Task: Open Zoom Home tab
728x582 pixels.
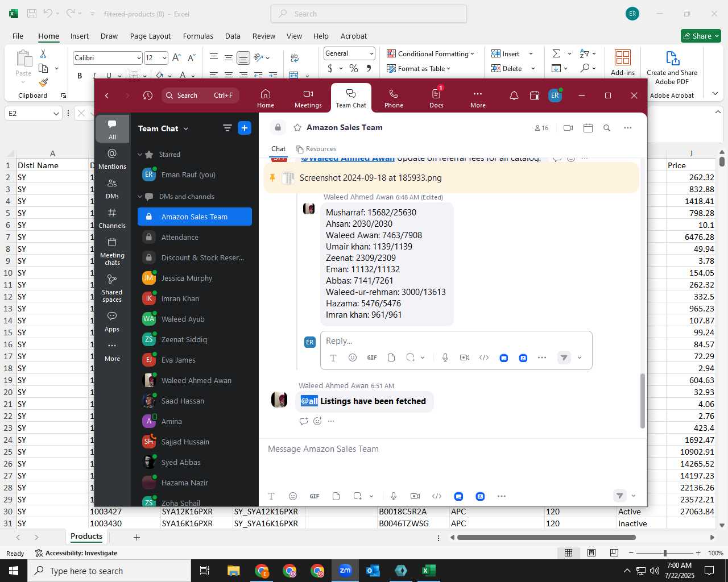Action: (265, 98)
